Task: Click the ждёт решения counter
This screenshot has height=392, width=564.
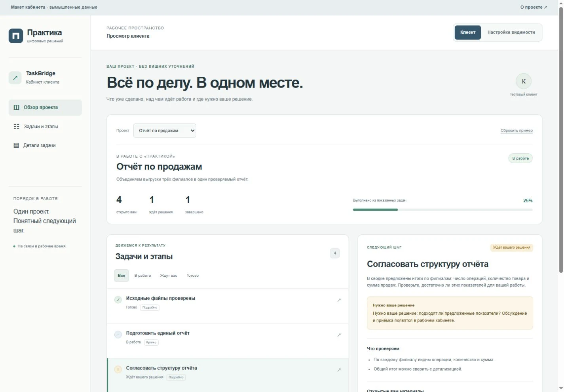Action: pyautogui.click(x=161, y=204)
